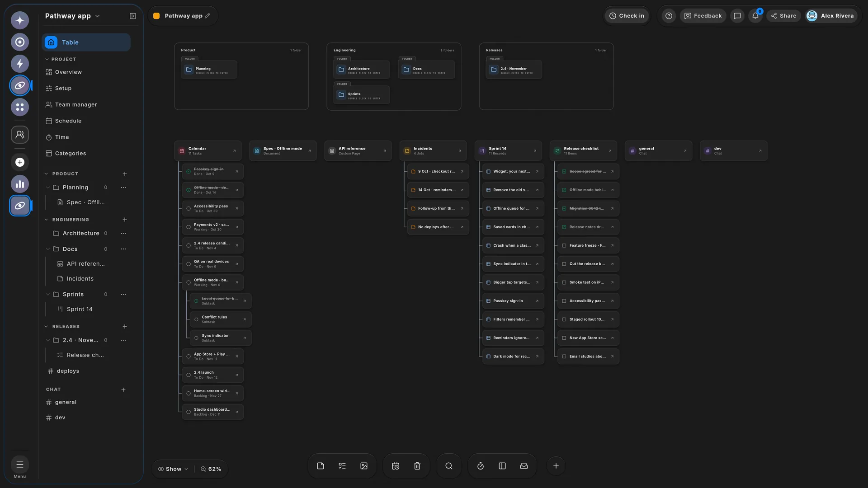868x488 pixels.
Task: Click the Share button
Action: click(784, 16)
